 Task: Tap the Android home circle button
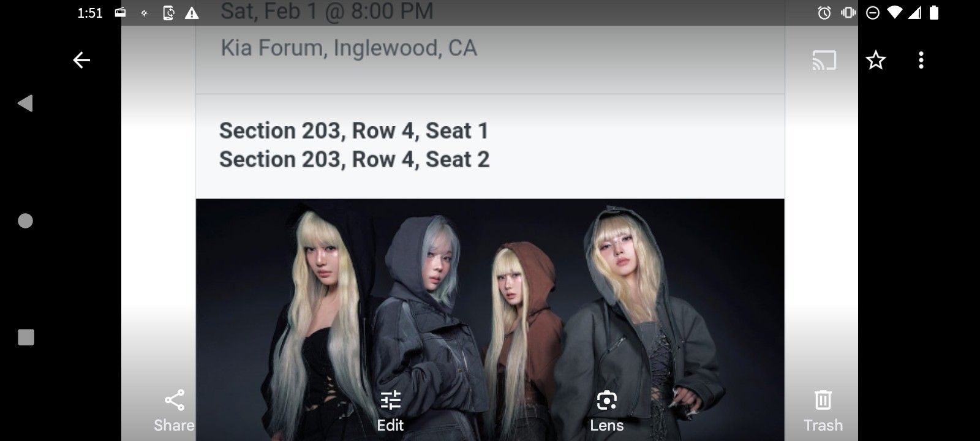(x=25, y=221)
